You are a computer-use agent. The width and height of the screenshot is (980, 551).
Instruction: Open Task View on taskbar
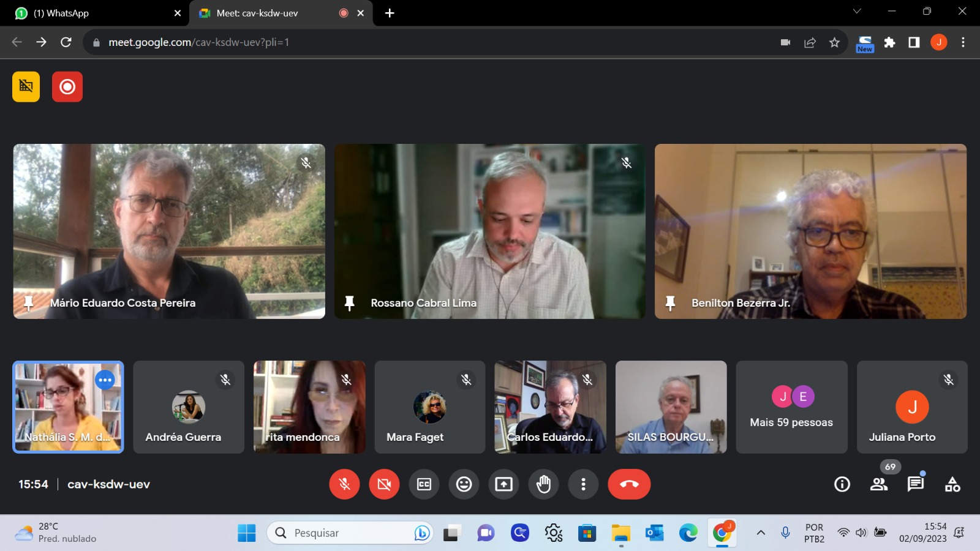pyautogui.click(x=452, y=533)
